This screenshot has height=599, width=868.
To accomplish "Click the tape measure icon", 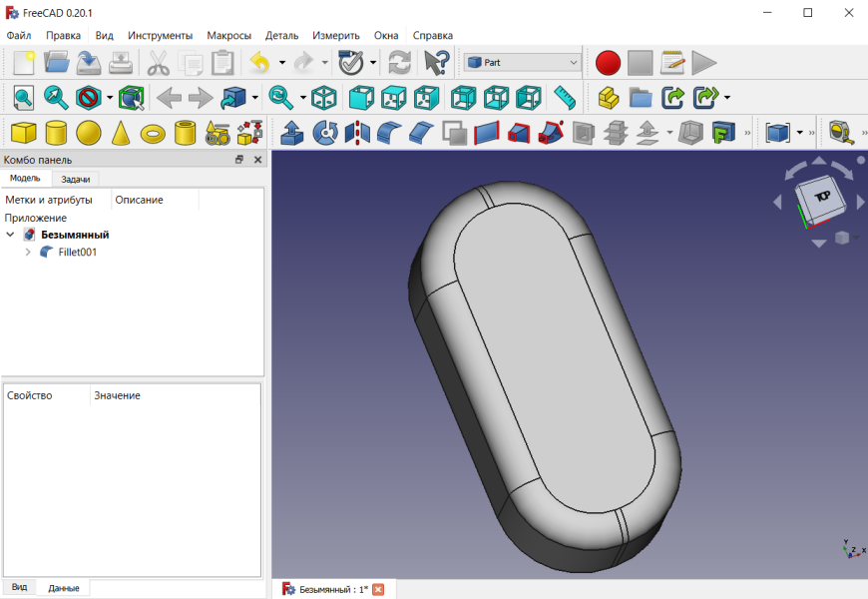I will [x=842, y=133].
